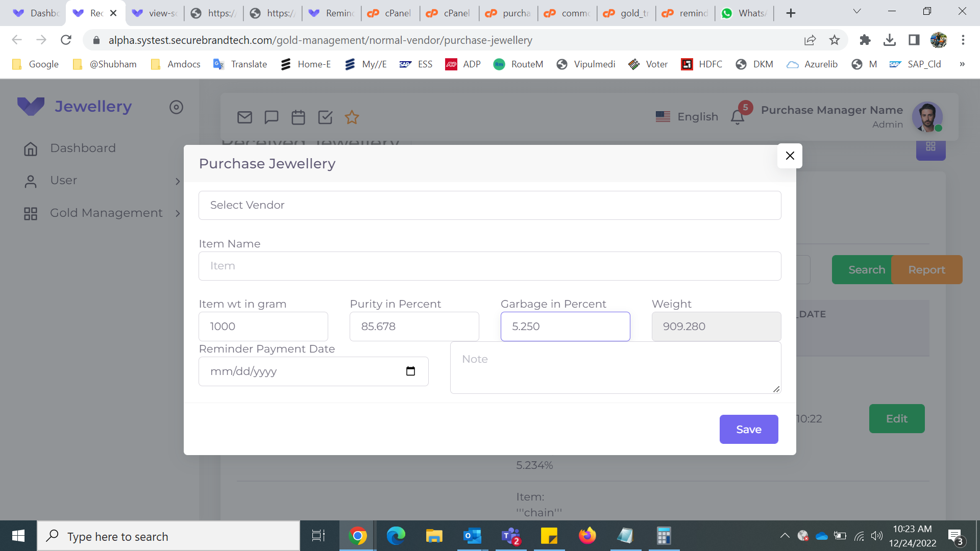Focus the Note text area
Screen dimensions: 980x551
pyautogui.click(x=615, y=367)
